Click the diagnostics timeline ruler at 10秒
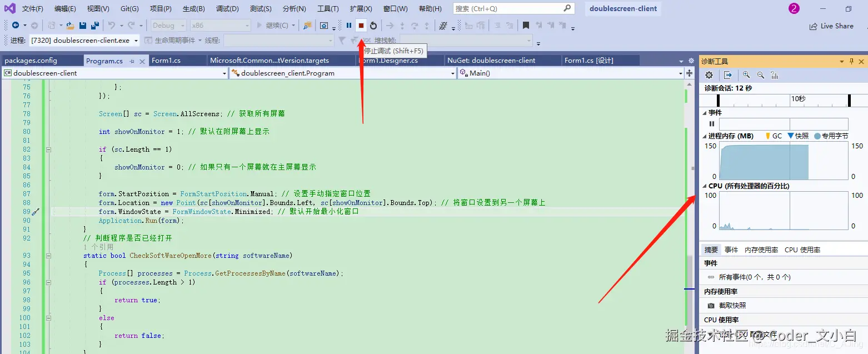The width and height of the screenshot is (868, 354). 798,99
